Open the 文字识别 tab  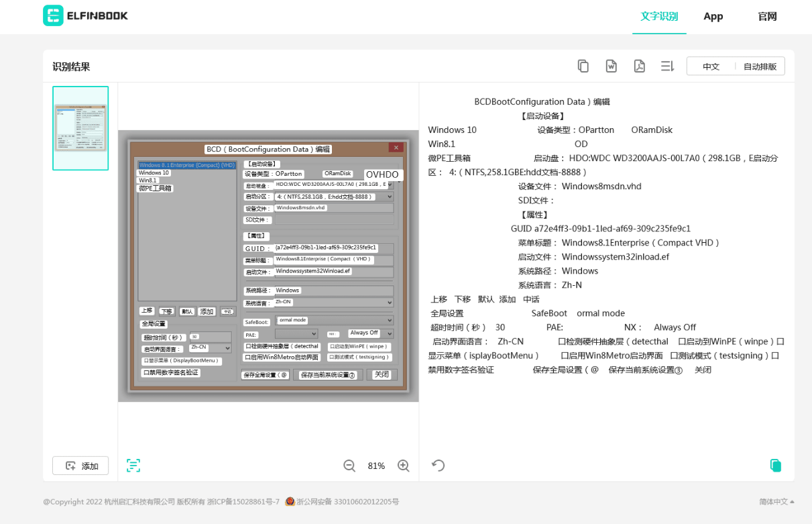pos(659,17)
